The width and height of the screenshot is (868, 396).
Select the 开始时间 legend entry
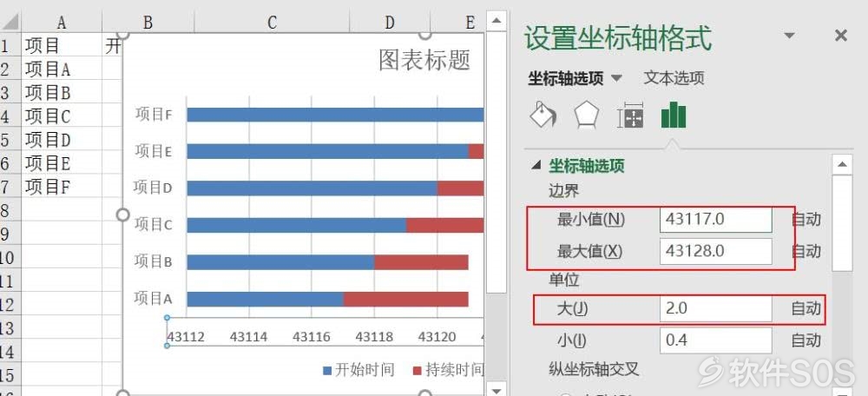tap(358, 370)
